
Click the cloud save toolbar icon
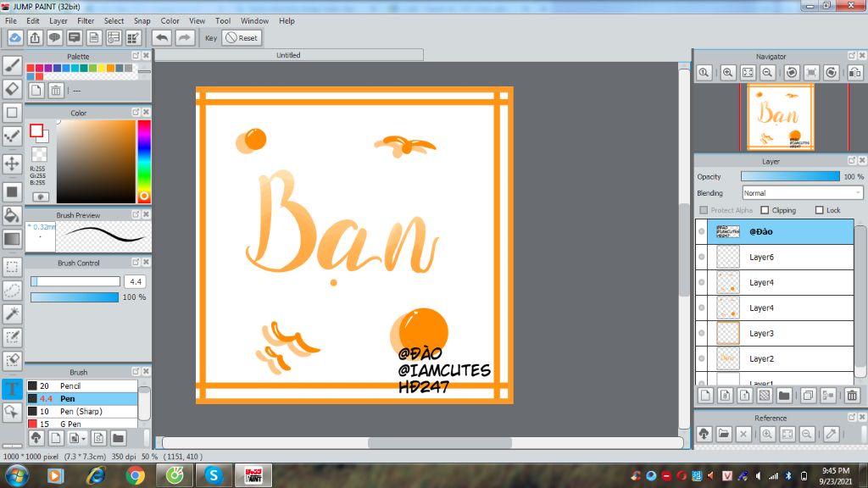[x=15, y=37]
